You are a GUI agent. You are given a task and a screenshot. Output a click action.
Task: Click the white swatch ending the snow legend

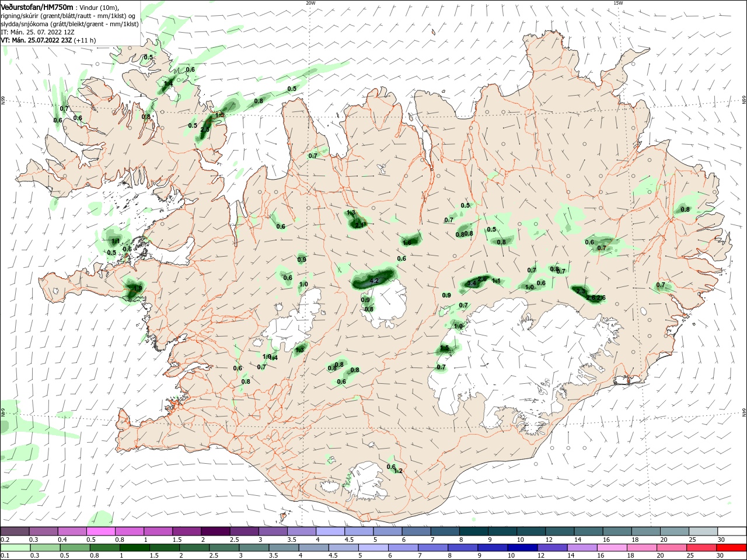click(732, 531)
